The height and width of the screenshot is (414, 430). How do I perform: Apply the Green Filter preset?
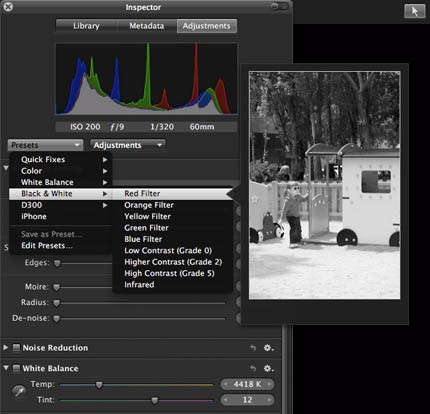click(172, 228)
